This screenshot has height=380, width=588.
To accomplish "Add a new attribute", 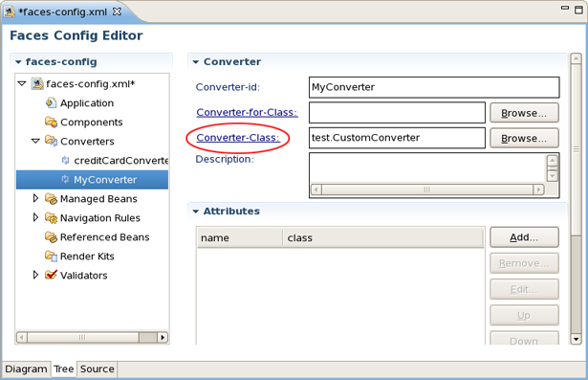I will [524, 237].
